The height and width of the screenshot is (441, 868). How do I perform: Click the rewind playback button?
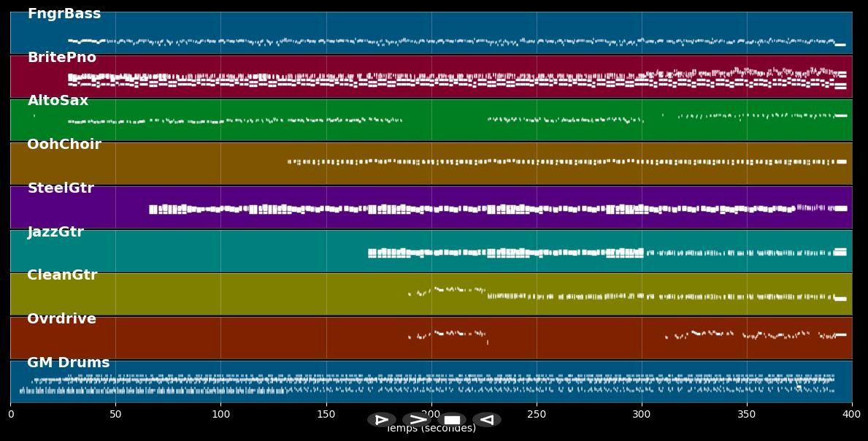(486, 419)
